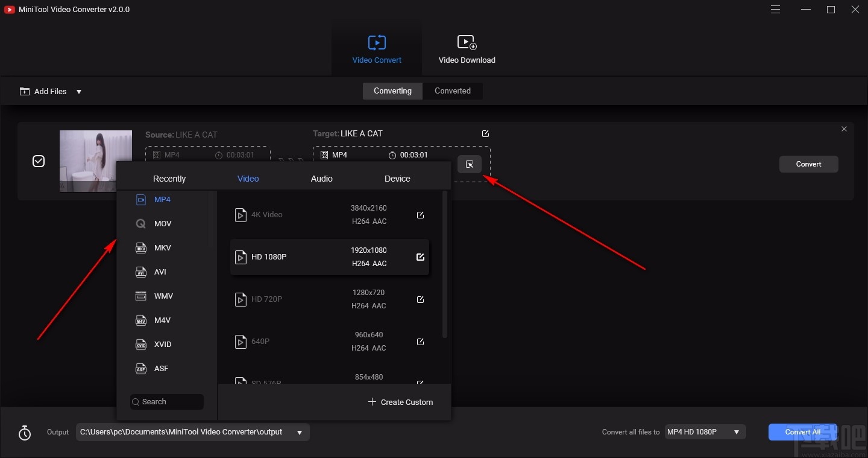Open the Convert all files to dropdown
868x458 pixels.
705,432
